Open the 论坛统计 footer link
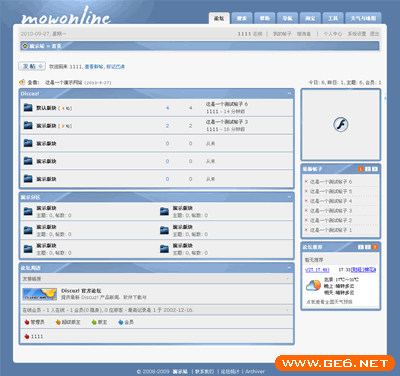This screenshot has width=400, height=376. pos(230,371)
